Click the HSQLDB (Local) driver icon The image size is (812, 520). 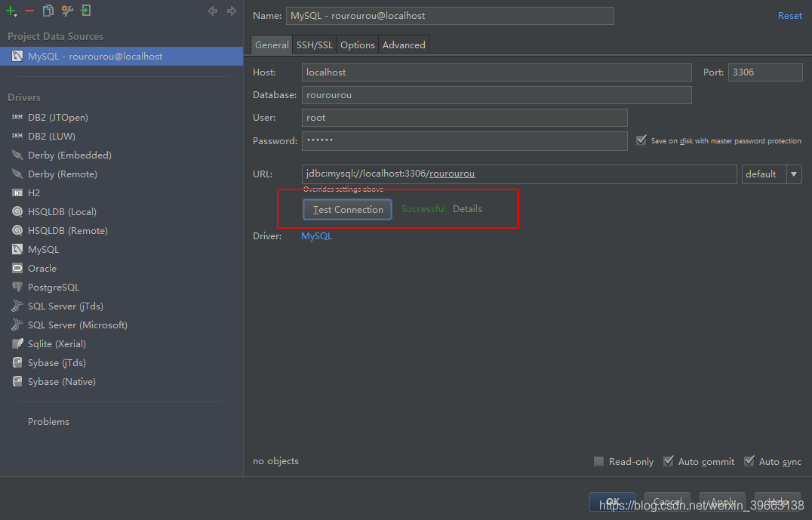click(x=17, y=211)
